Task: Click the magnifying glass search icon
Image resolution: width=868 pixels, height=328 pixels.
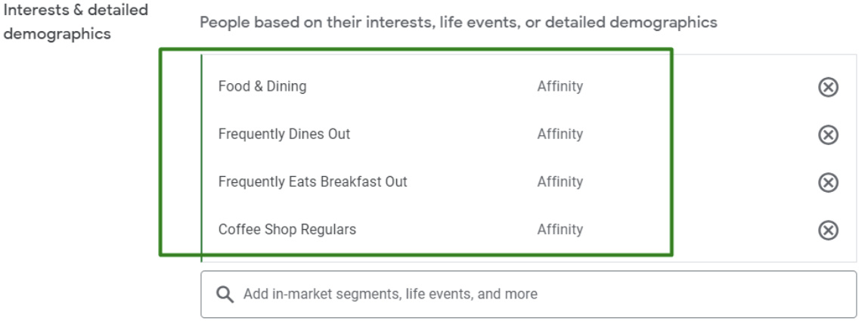Action: click(225, 295)
